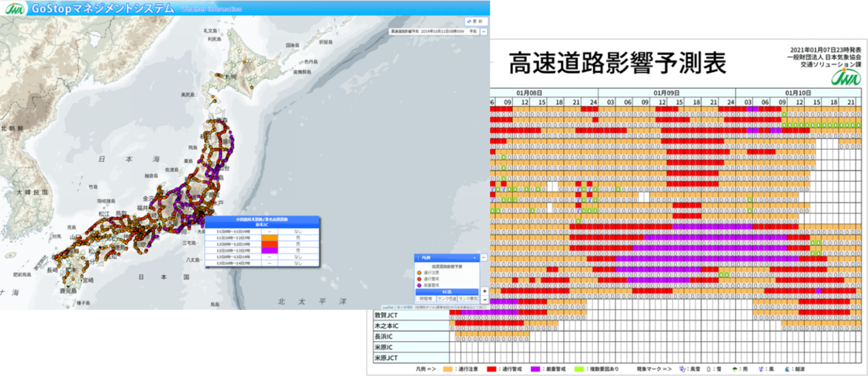This screenshot has height=376, width=868.
Task: Click the 風 phenomenon icon in table footer
Action: (x=760, y=369)
